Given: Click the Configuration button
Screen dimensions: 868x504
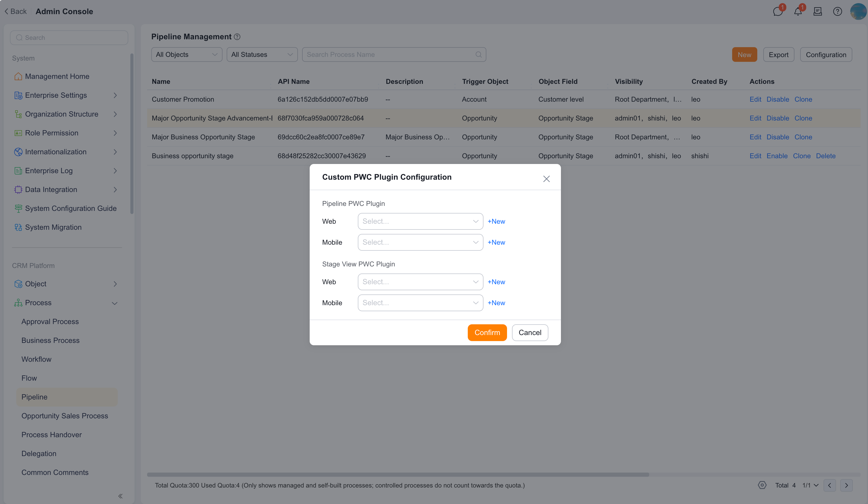Looking at the screenshot, I should pyautogui.click(x=826, y=54).
